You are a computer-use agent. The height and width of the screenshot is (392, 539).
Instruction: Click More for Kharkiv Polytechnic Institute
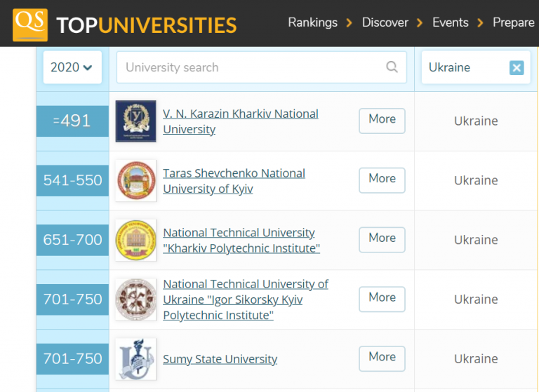click(382, 239)
